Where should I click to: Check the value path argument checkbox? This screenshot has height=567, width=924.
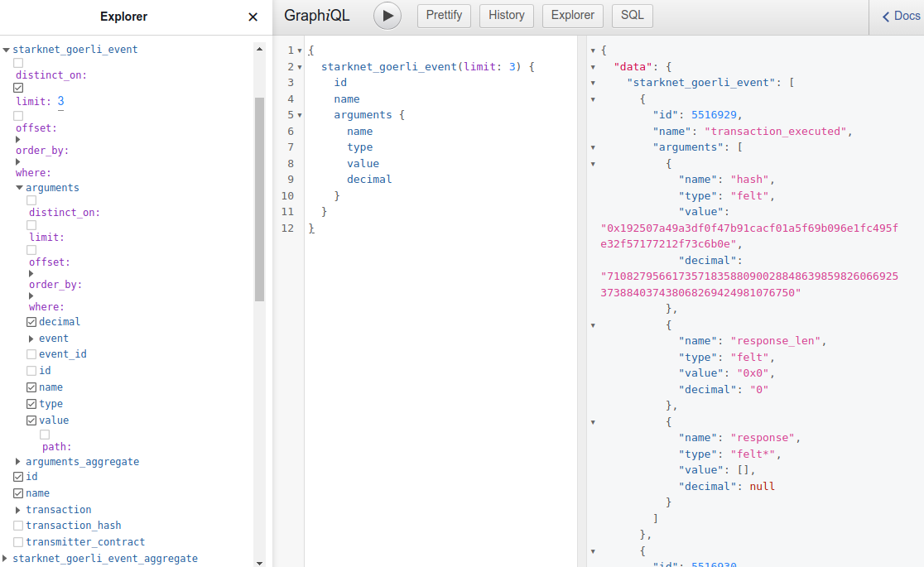[x=45, y=435]
